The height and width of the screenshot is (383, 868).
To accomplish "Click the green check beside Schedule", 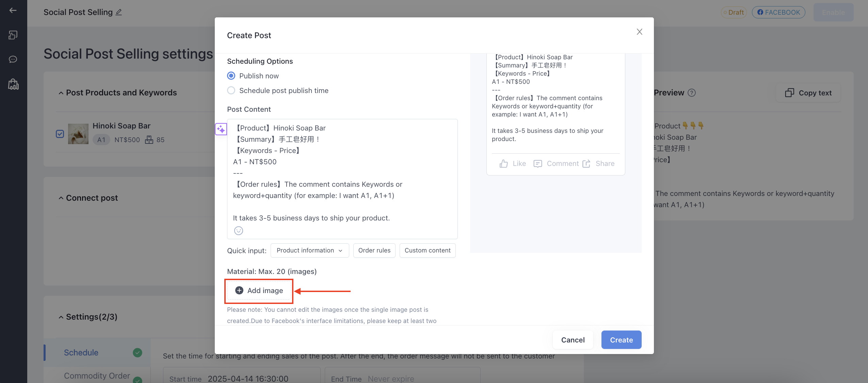I will pyautogui.click(x=138, y=353).
